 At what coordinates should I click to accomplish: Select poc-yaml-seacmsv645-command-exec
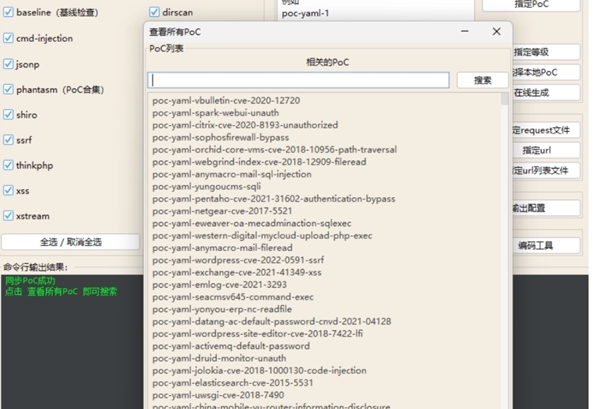tap(233, 297)
